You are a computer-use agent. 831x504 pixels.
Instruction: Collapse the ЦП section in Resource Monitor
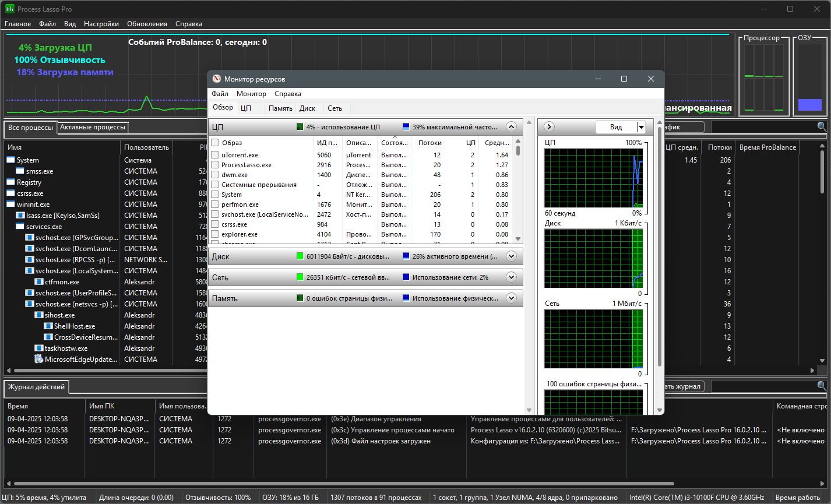pos(511,126)
